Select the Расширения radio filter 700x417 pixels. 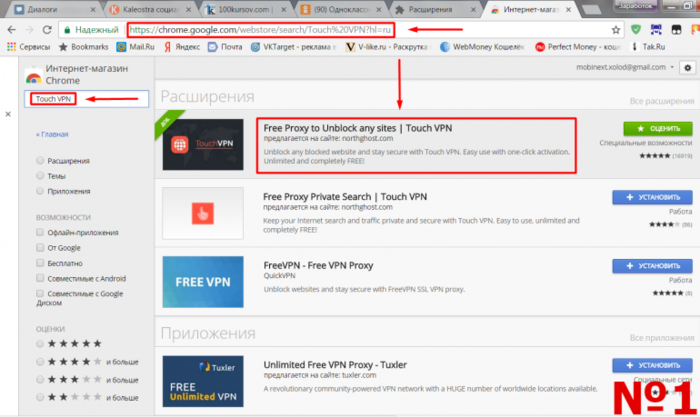coord(40,160)
